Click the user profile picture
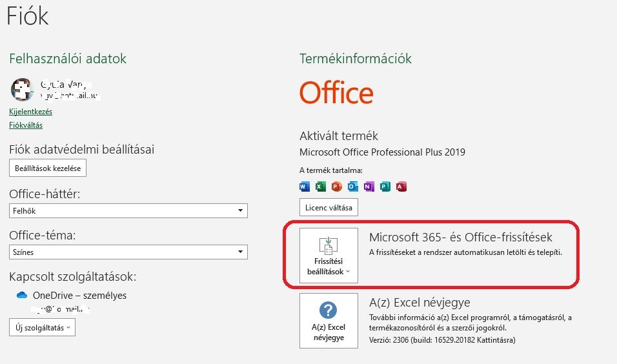This screenshot has height=364, width=617. [22, 89]
